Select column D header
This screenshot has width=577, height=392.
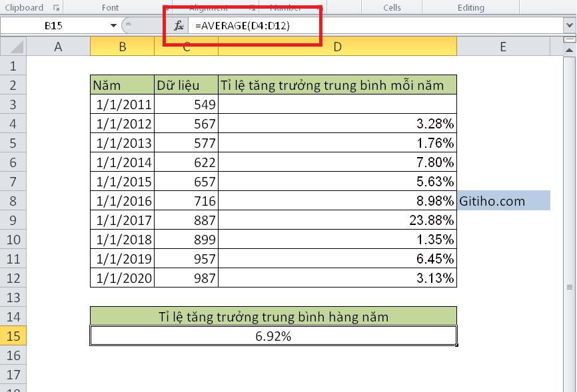click(x=337, y=47)
